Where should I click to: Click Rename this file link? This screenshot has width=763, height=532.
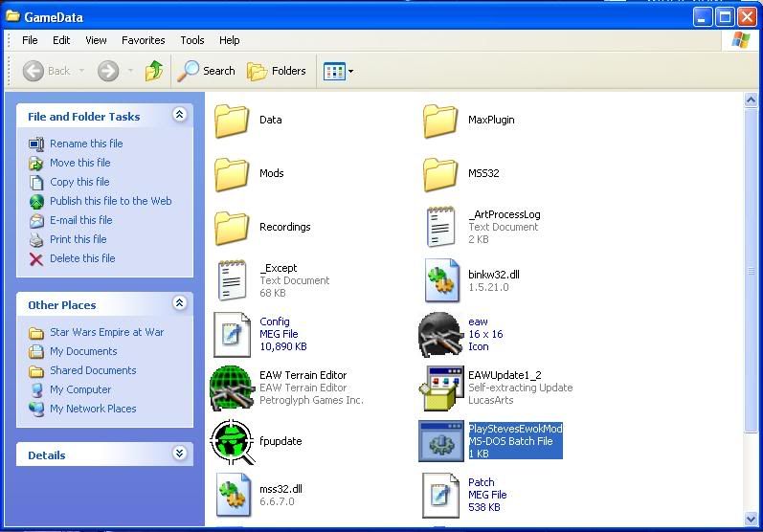(86, 144)
